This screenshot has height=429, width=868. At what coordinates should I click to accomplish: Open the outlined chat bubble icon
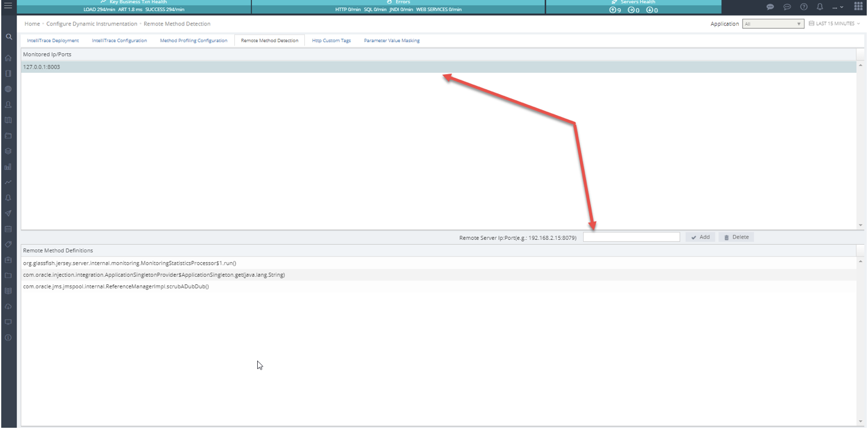tap(787, 7)
